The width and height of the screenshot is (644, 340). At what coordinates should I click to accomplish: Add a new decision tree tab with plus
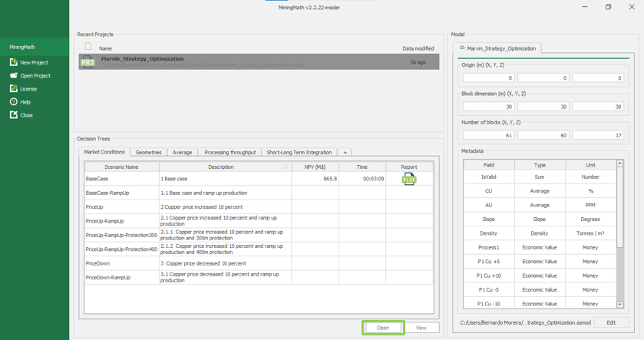tap(345, 152)
